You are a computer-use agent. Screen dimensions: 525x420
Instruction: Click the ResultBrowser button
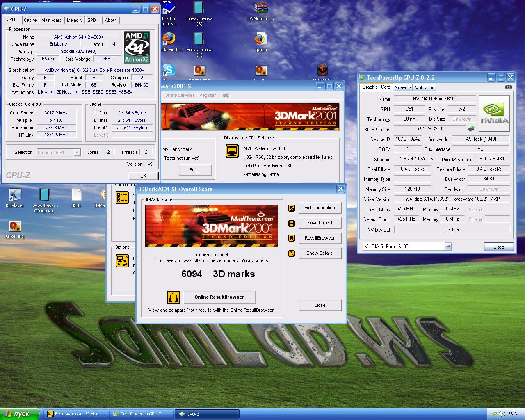tap(320, 238)
